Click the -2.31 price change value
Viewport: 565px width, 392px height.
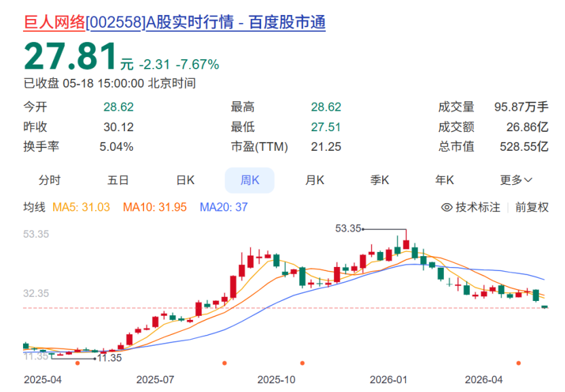coord(154,65)
